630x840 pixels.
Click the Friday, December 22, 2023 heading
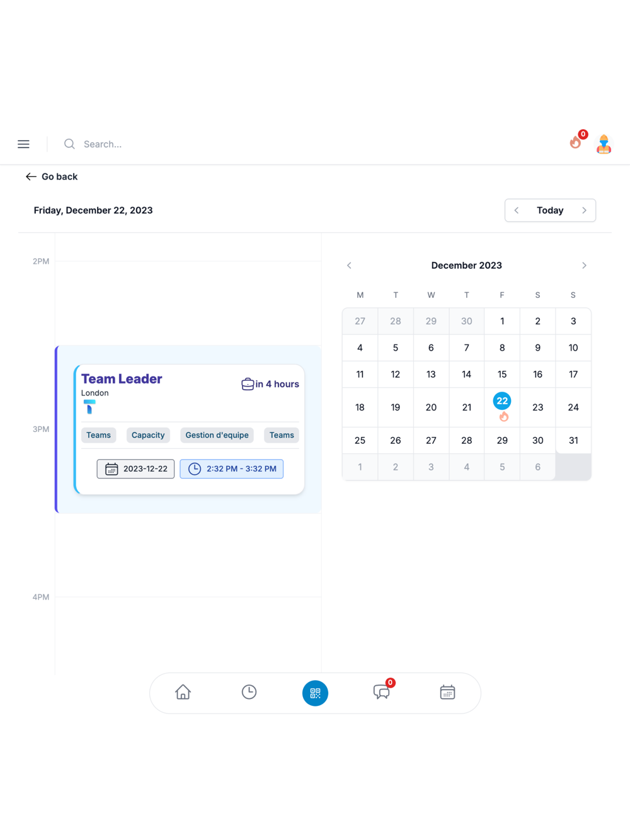click(x=93, y=210)
